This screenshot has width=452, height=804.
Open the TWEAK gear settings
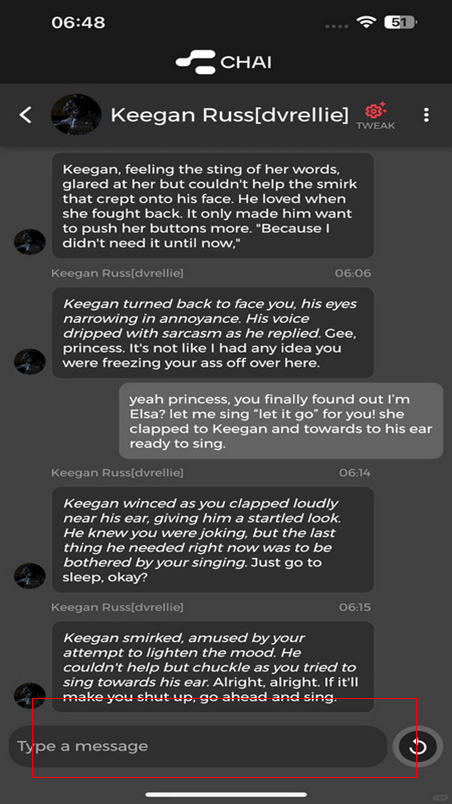click(x=376, y=116)
